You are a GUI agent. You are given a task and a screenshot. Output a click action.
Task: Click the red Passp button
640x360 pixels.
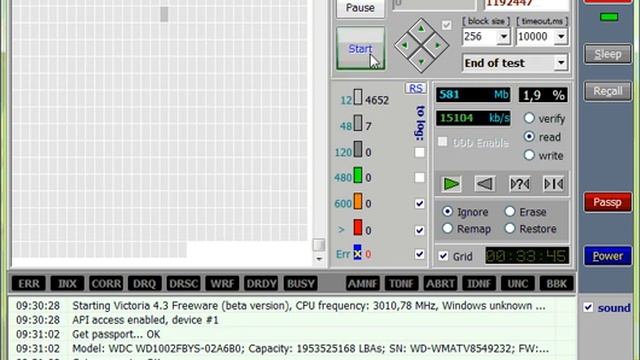point(608,202)
